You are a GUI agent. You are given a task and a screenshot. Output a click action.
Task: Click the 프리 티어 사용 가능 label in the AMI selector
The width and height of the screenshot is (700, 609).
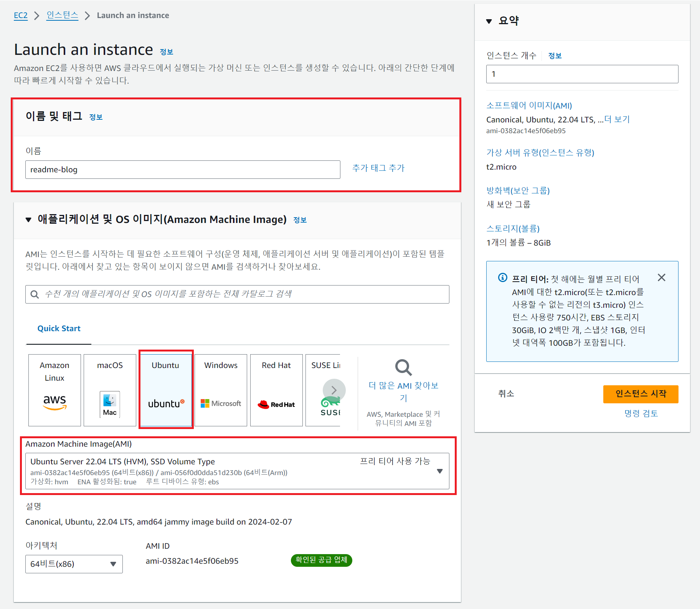click(395, 461)
